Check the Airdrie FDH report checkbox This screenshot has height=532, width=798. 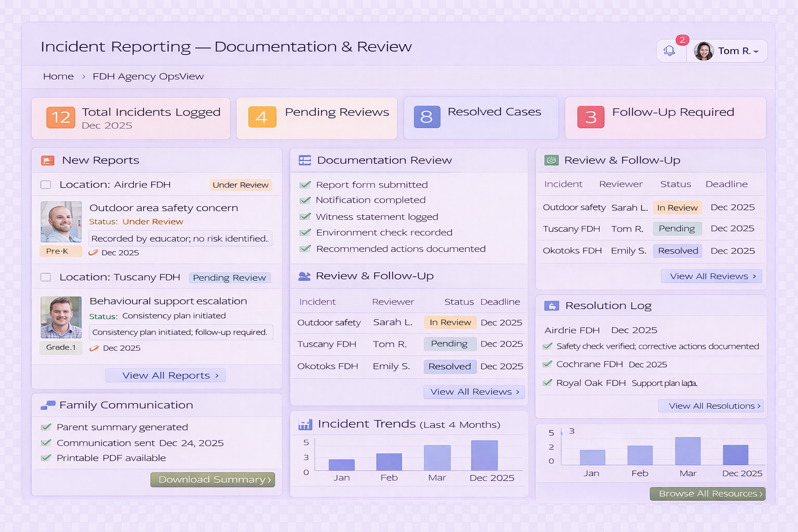pos(45,184)
